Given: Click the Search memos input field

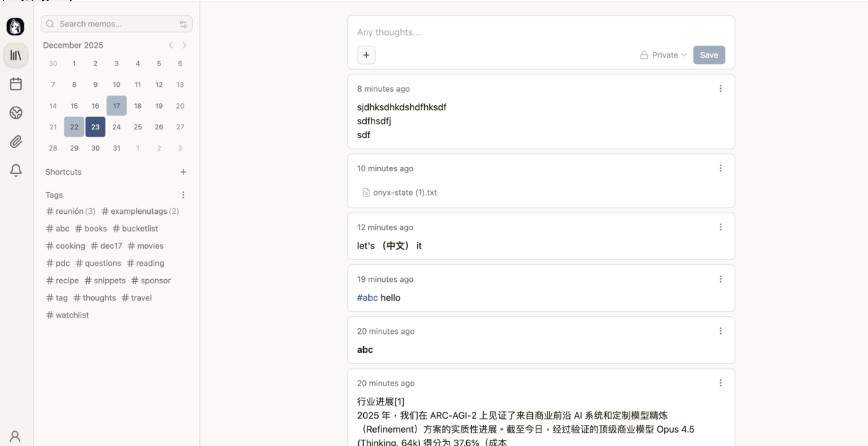Looking at the screenshot, I should pyautogui.click(x=116, y=24).
